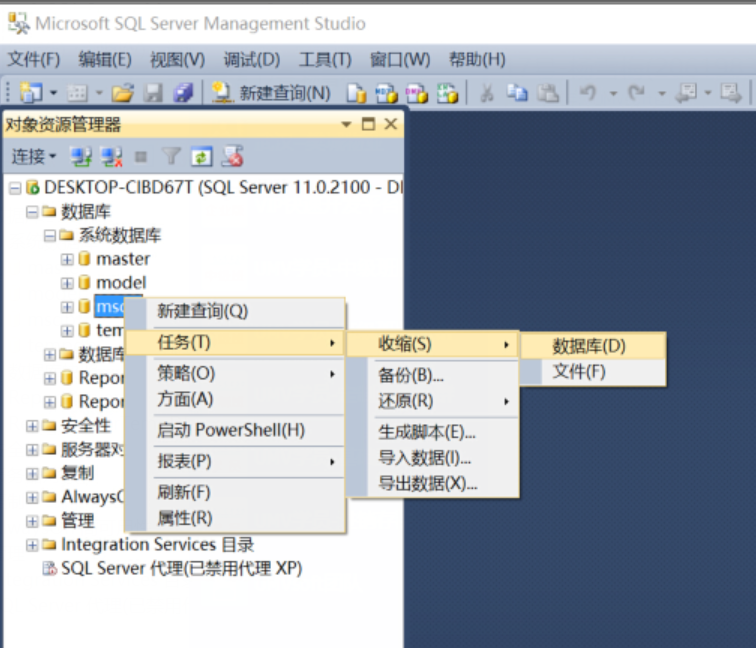Choose 新建查询(Q) in context menu
The image size is (756, 648).
(x=235, y=311)
